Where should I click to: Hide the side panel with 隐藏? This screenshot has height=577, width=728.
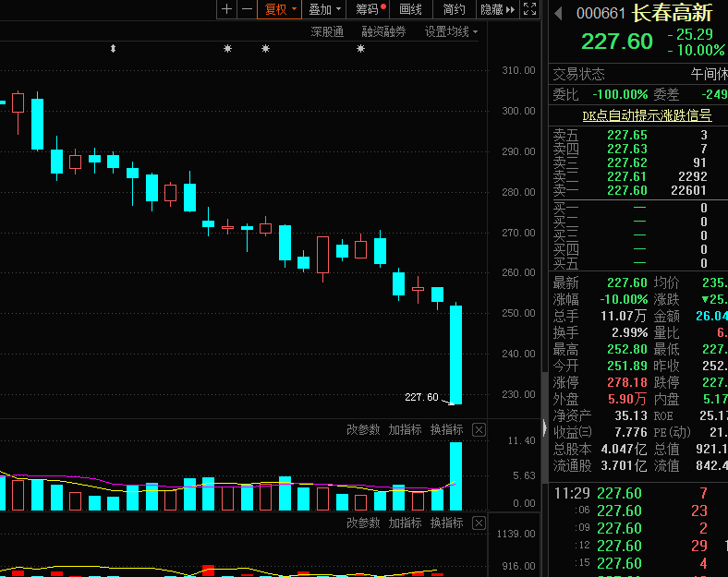tap(496, 9)
